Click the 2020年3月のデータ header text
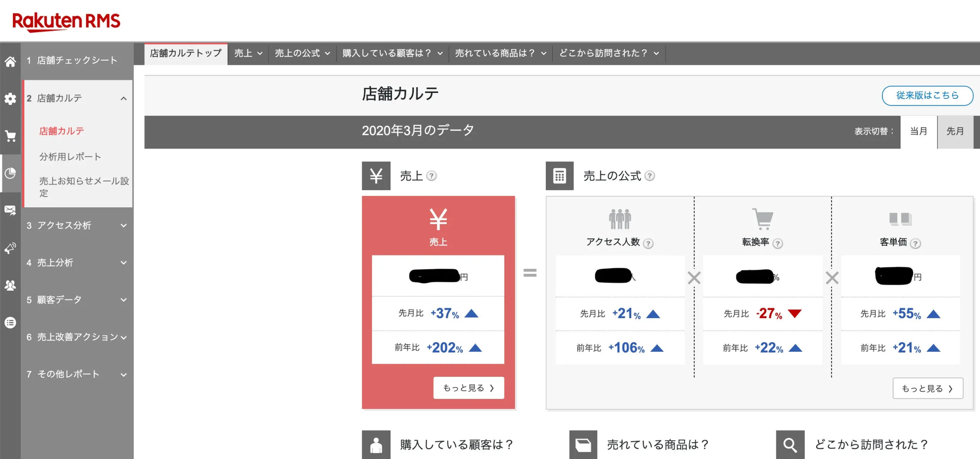This screenshot has height=459, width=980. (x=418, y=131)
